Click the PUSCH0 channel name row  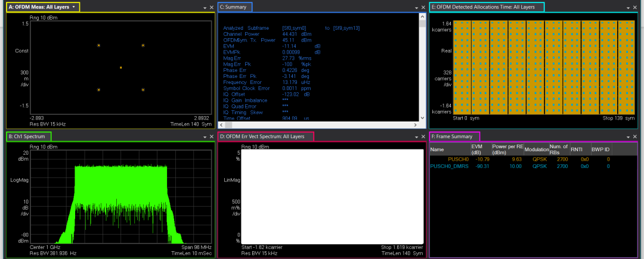click(x=456, y=159)
